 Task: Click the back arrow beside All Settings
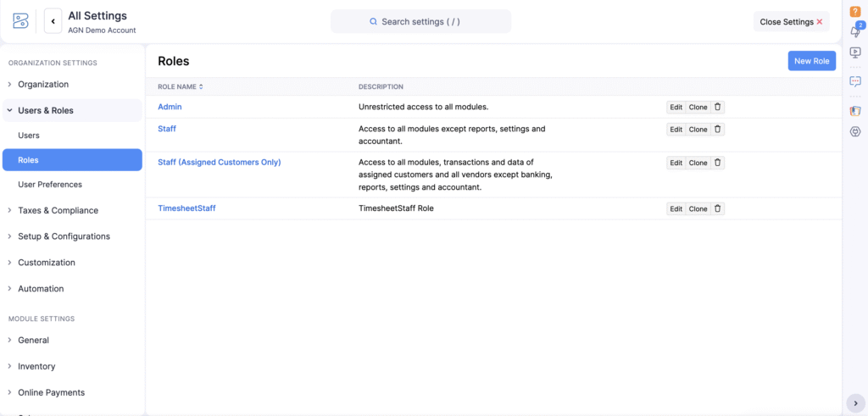coord(53,21)
